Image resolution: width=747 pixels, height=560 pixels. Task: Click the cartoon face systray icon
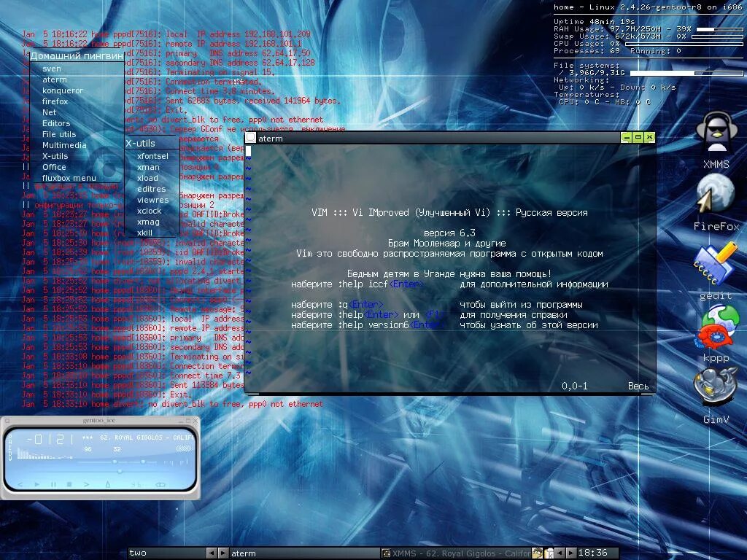pyautogui.click(x=537, y=553)
